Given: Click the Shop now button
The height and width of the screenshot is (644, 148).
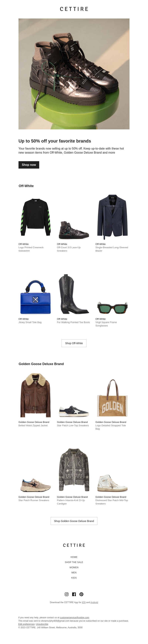Looking at the screenshot, I should point(29,165).
